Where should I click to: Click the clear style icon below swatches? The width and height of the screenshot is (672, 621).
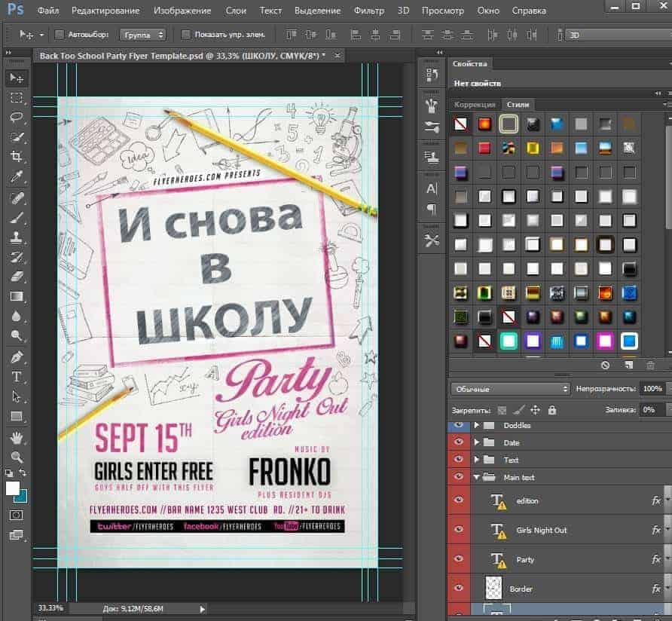click(605, 366)
